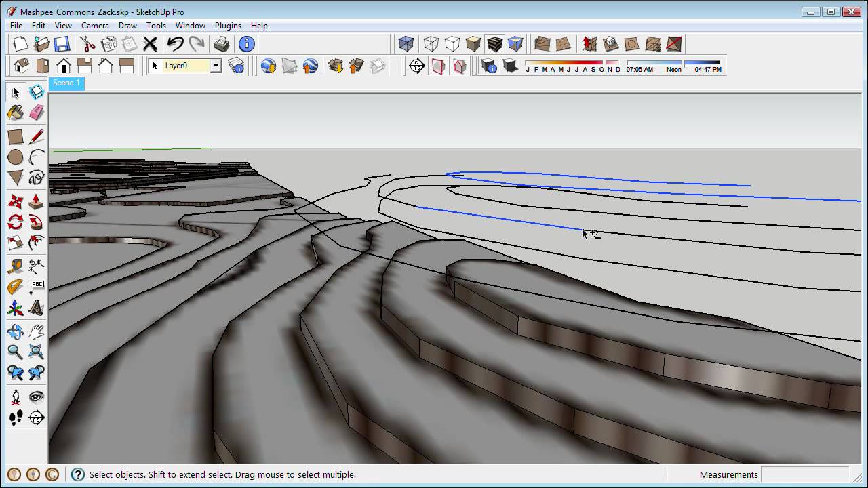Click the Print button
Image resolution: width=868 pixels, height=488 pixels.
pos(222,44)
